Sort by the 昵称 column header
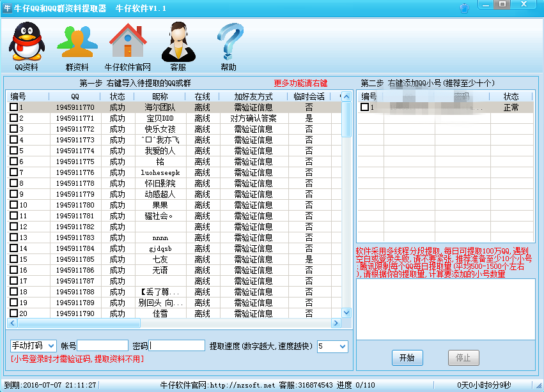This screenshot has height=392, width=544. pos(160,96)
